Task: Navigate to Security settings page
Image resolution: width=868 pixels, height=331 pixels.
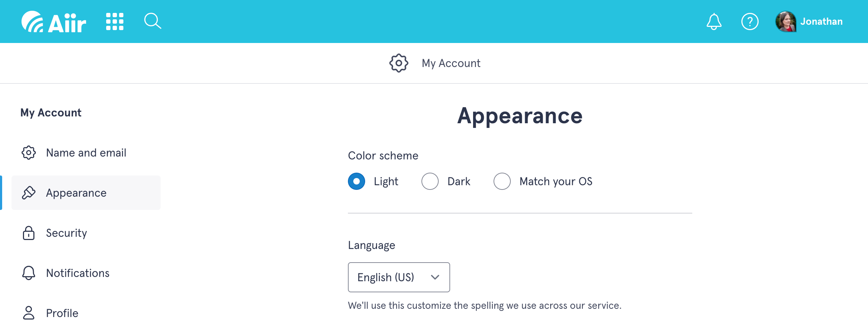Action: pos(67,233)
